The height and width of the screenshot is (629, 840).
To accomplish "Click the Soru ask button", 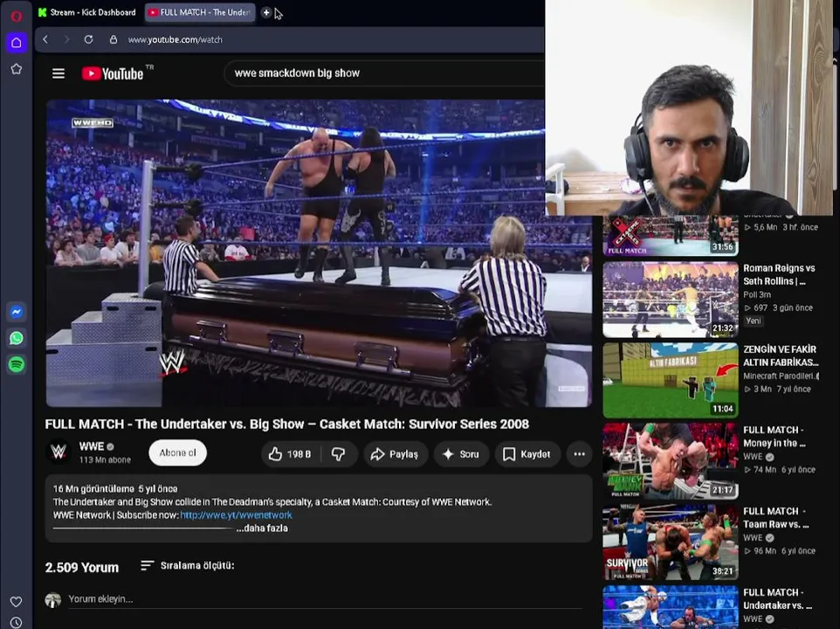I will pyautogui.click(x=461, y=454).
